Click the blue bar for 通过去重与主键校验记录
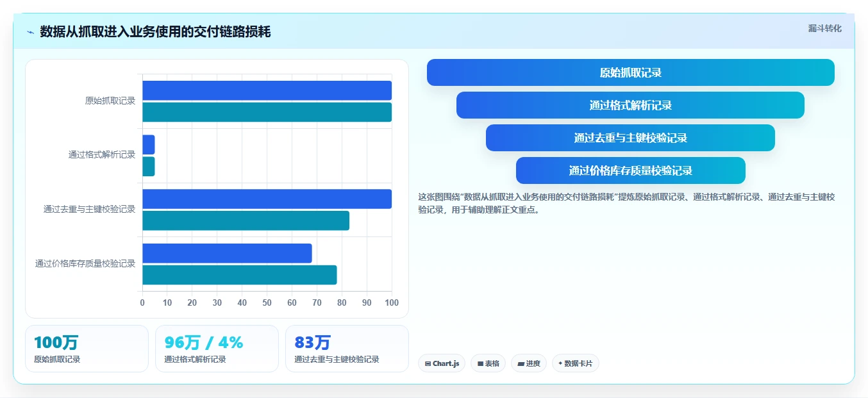Image resolution: width=868 pixels, height=398 pixels. click(x=267, y=199)
